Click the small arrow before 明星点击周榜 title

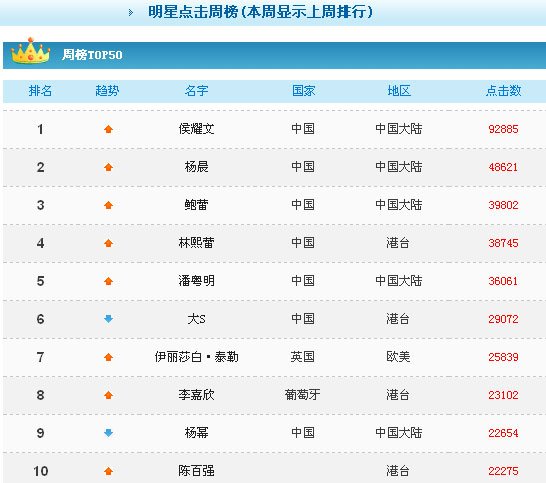coord(131,13)
